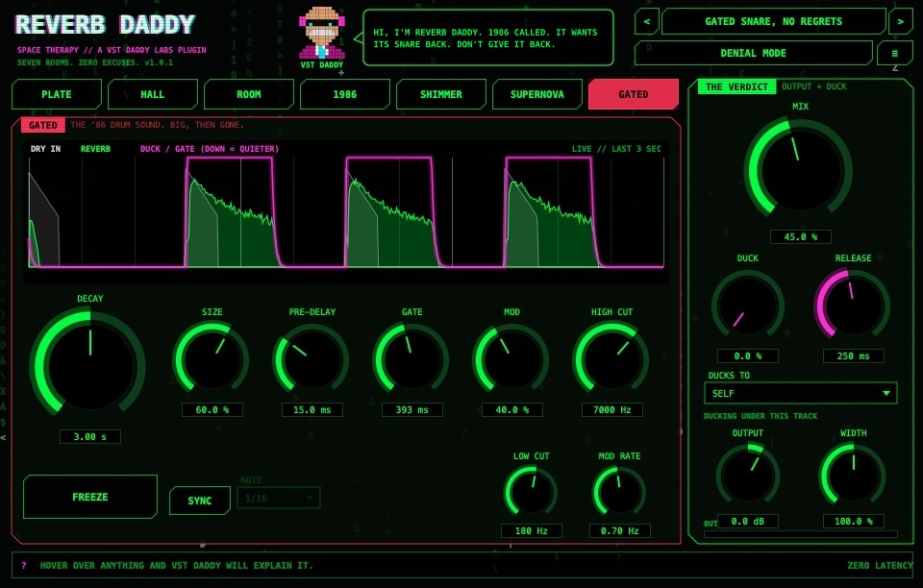
Task: Open the Note 1/16 dropdown
Action: coord(279,498)
